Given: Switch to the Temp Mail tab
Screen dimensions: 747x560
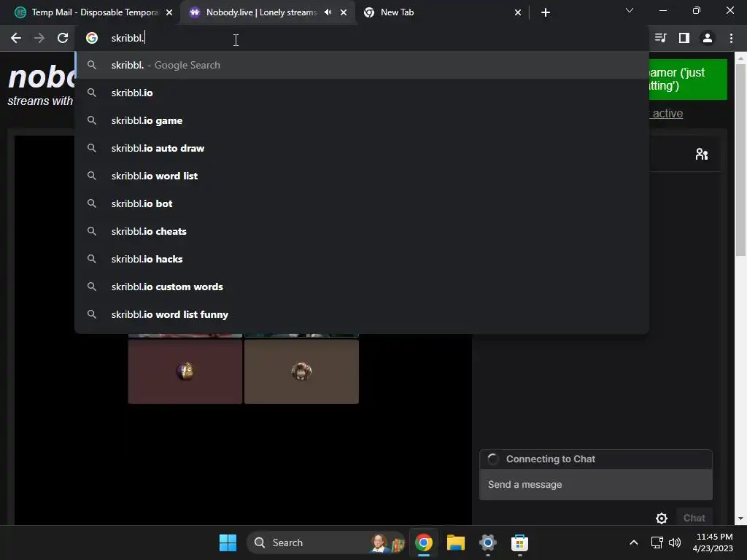Looking at the screenshot, I should (x=93, y=12).
